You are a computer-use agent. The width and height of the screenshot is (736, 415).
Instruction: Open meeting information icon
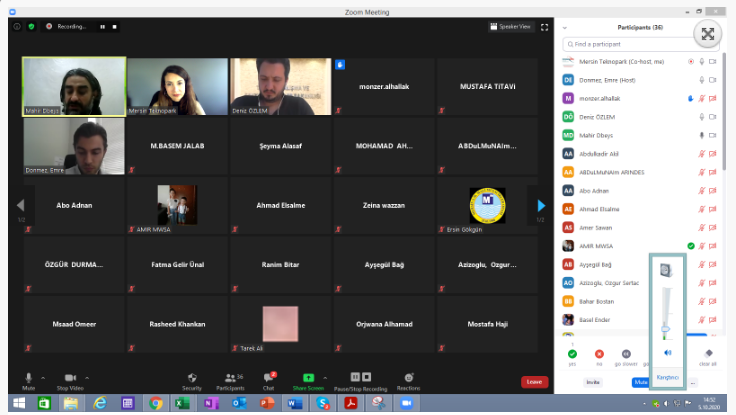[17, 27]
